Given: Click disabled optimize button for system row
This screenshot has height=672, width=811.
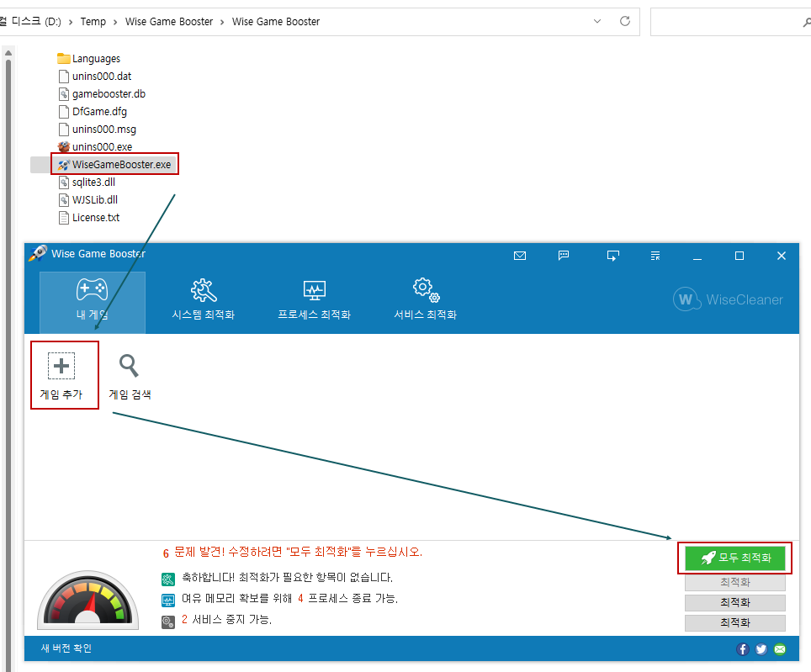Looking at the screenshot, I should tap(735, 582).
